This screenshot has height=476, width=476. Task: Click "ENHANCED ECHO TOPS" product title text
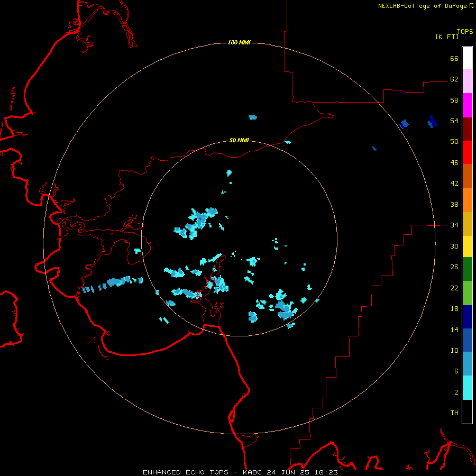[x=186, y=472]
